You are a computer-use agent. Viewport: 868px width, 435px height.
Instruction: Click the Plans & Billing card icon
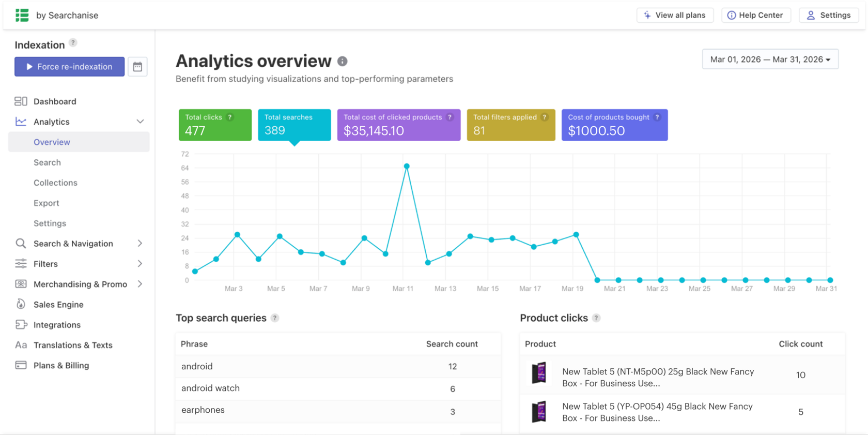pos(21,365)
